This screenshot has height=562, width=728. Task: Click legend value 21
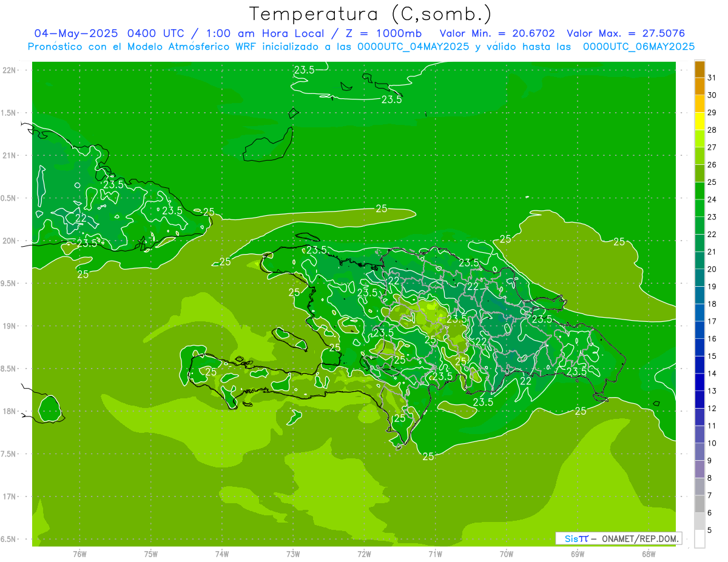click(x=712, y=252)
